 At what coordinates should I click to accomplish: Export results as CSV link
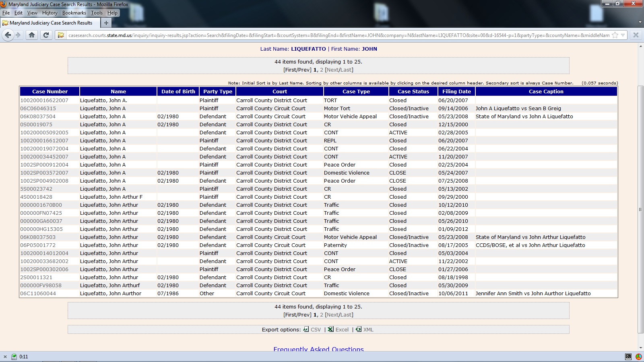(x=316, y=329)
